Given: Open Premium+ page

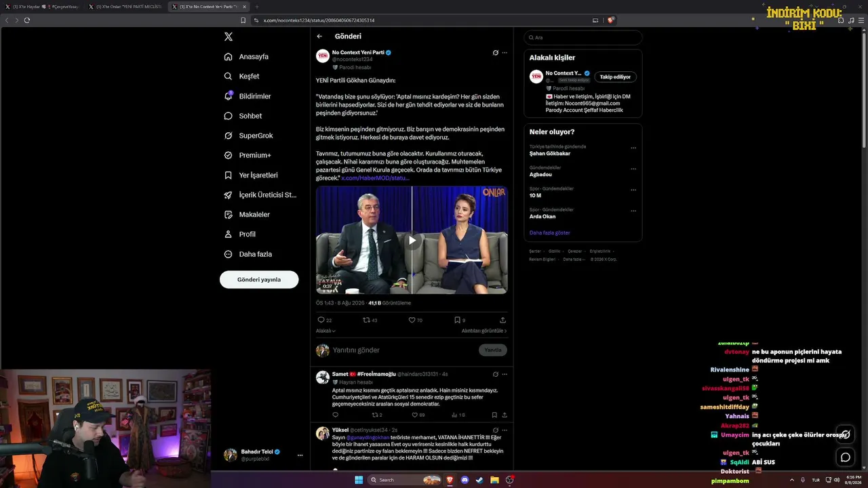Looking at the screenshot, I should tap(248, 155).
